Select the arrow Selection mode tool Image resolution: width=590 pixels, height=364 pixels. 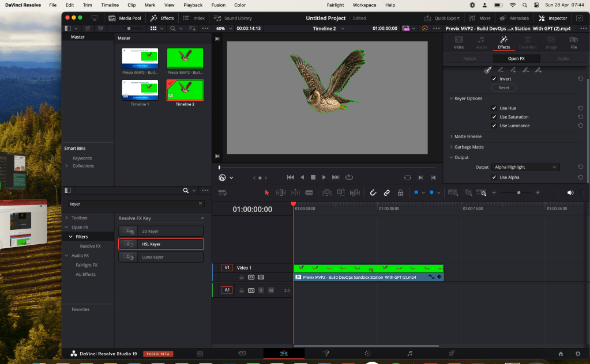(267, 193)
